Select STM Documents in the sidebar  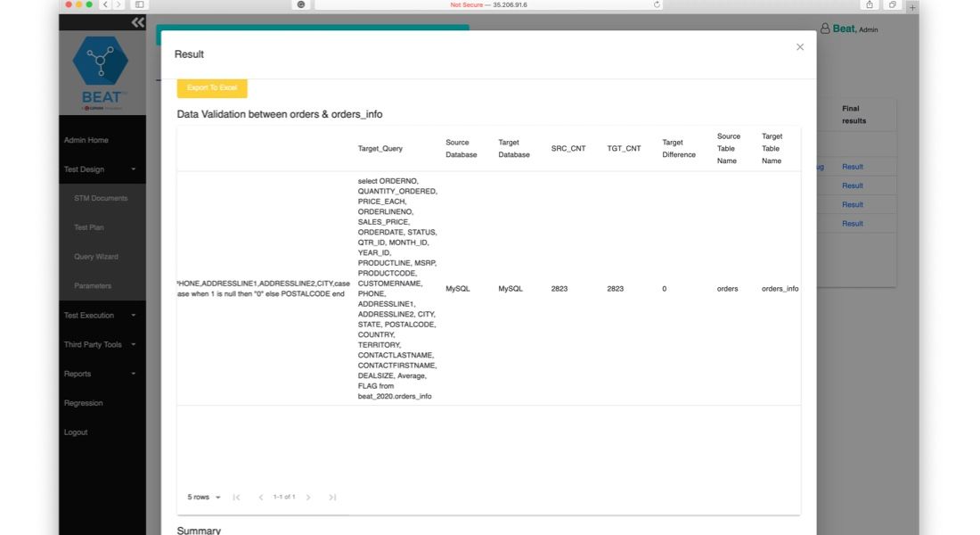102,198
